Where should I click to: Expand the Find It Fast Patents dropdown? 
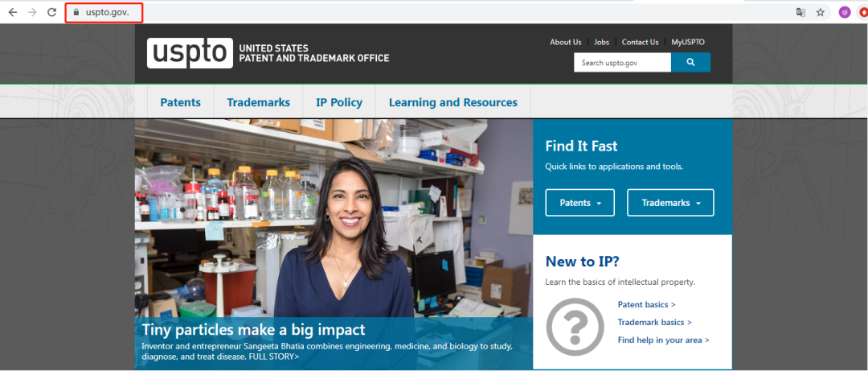point(579,203)
